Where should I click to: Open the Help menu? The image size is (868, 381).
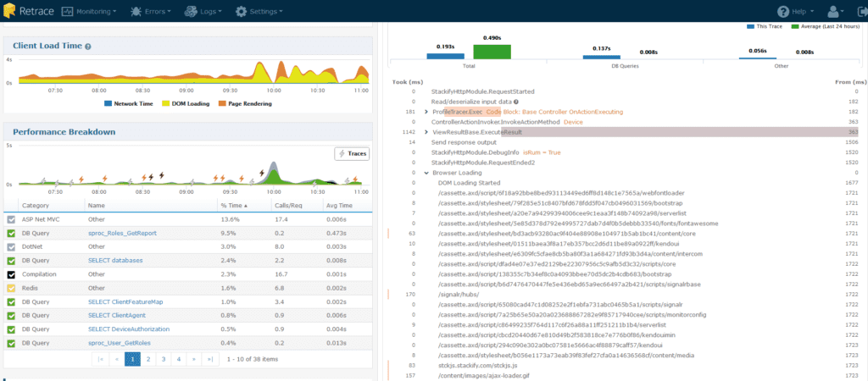click(795, 11)
